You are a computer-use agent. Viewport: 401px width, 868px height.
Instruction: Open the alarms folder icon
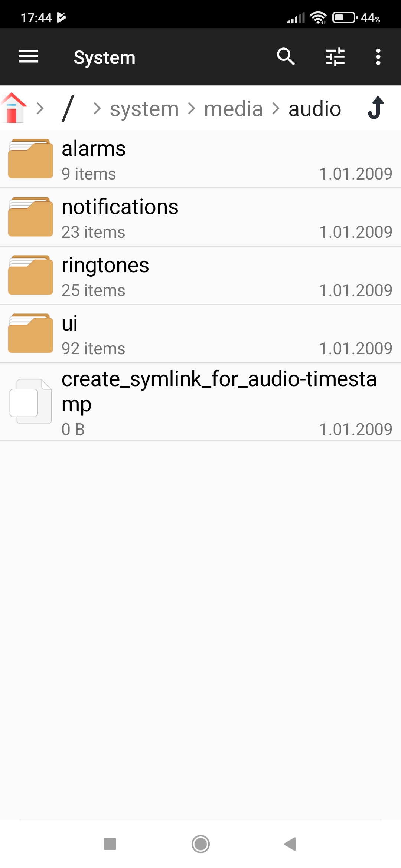[30, 159]
